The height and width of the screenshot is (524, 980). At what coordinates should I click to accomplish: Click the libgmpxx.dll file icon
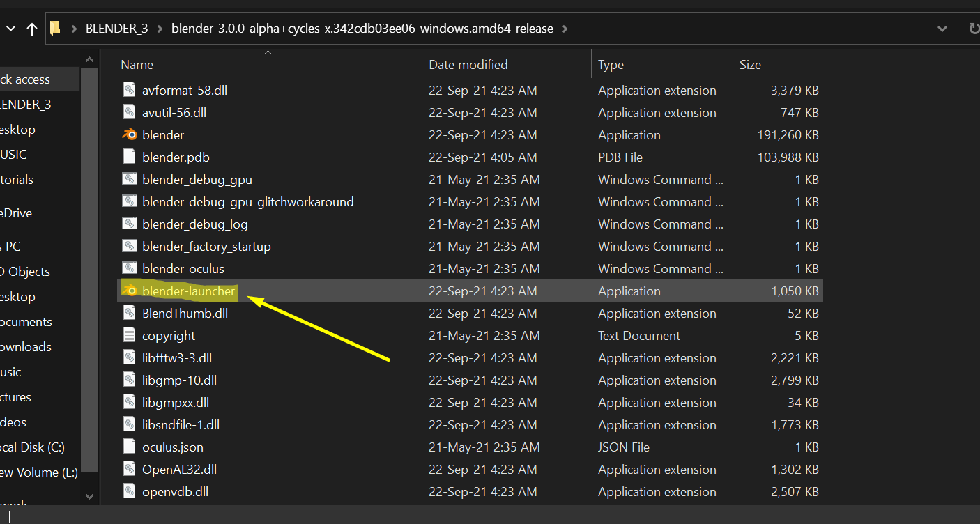(129, 402)
